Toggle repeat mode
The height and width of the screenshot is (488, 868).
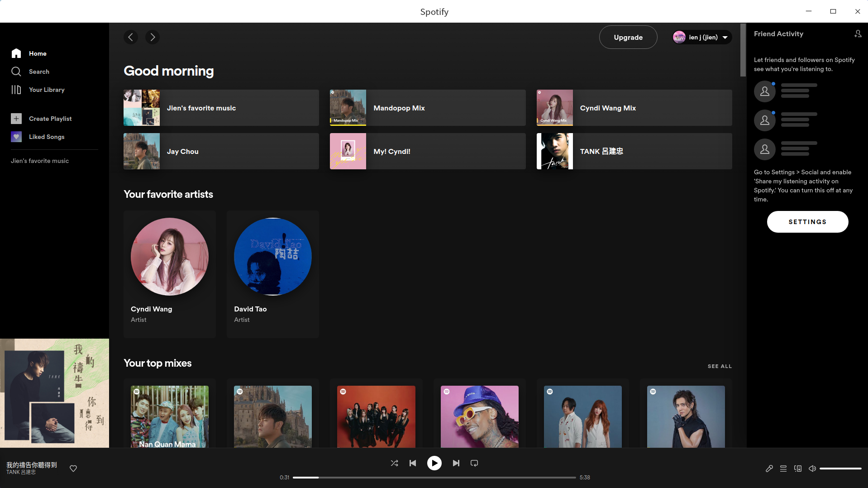(474, 463)
